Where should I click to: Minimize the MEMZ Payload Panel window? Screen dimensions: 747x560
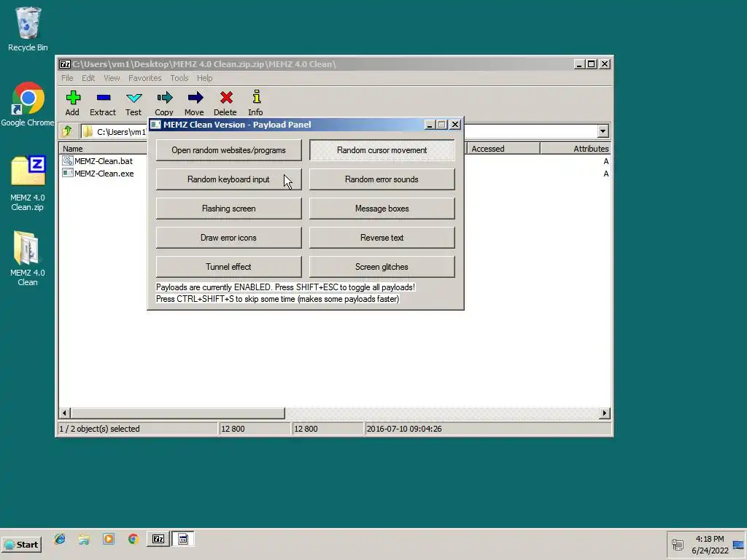tap(429, 125)
